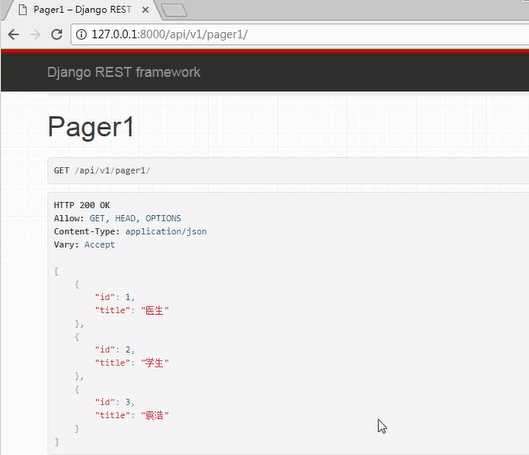Click the Pager1 page heading

[x=91, y=126]
